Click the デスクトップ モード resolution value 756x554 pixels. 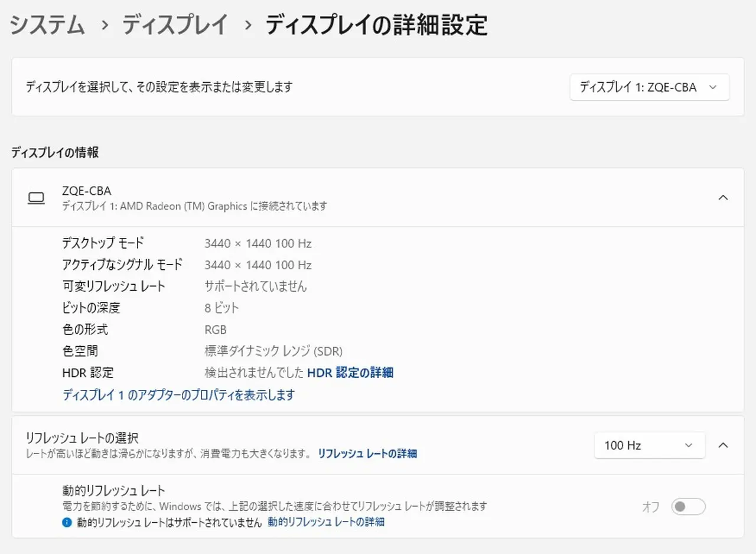(x=258, y=243)
